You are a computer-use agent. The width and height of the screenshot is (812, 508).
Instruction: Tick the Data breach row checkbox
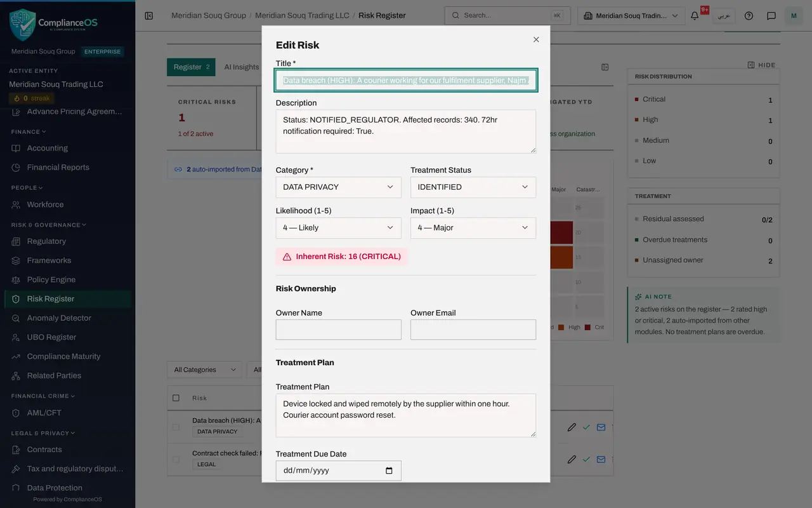[176, 427]
